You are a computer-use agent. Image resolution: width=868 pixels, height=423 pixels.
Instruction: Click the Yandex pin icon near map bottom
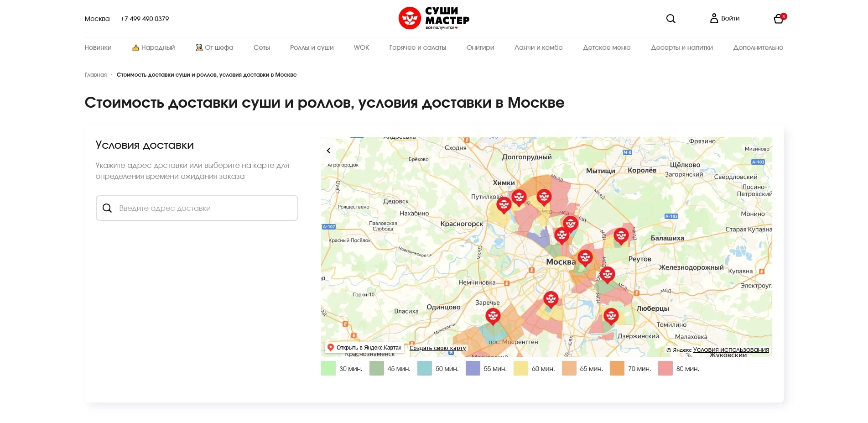point(330,347)
